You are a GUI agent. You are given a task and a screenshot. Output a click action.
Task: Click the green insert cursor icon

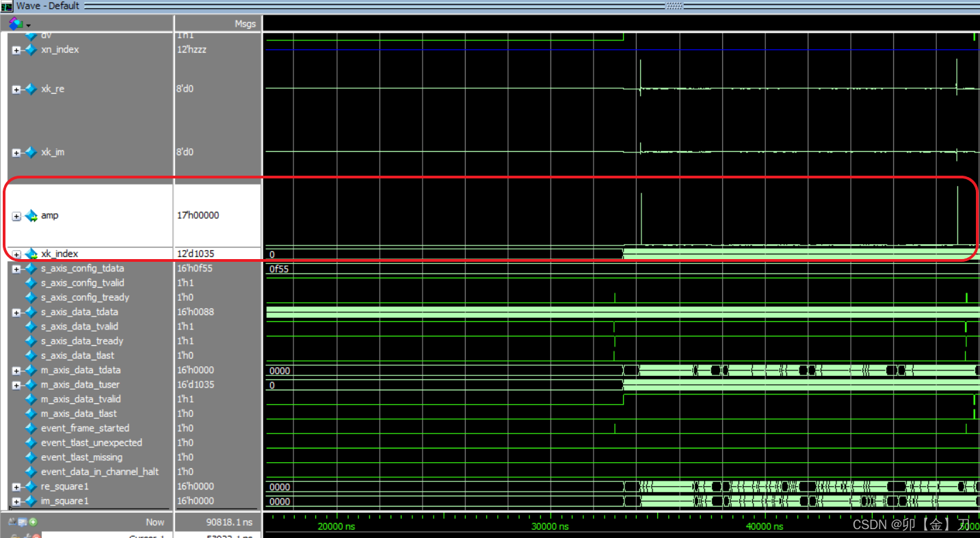[x=33, y=522]
